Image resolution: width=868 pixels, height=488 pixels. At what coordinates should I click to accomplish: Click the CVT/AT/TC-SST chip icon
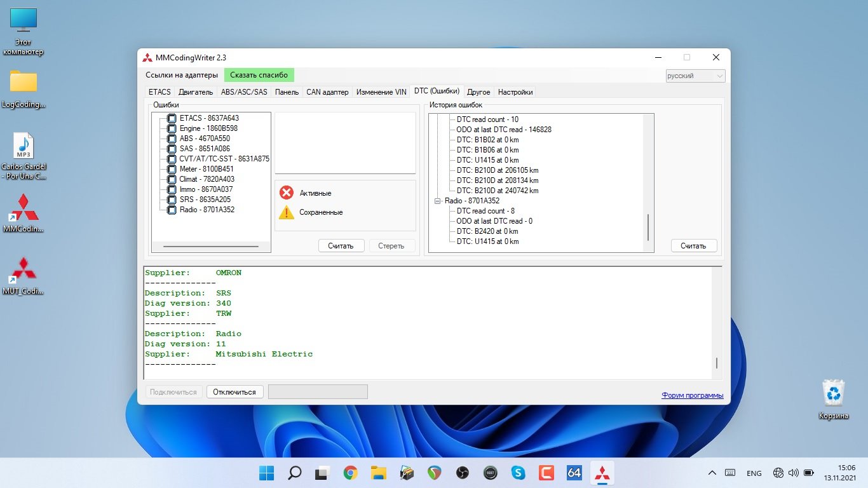172,159
